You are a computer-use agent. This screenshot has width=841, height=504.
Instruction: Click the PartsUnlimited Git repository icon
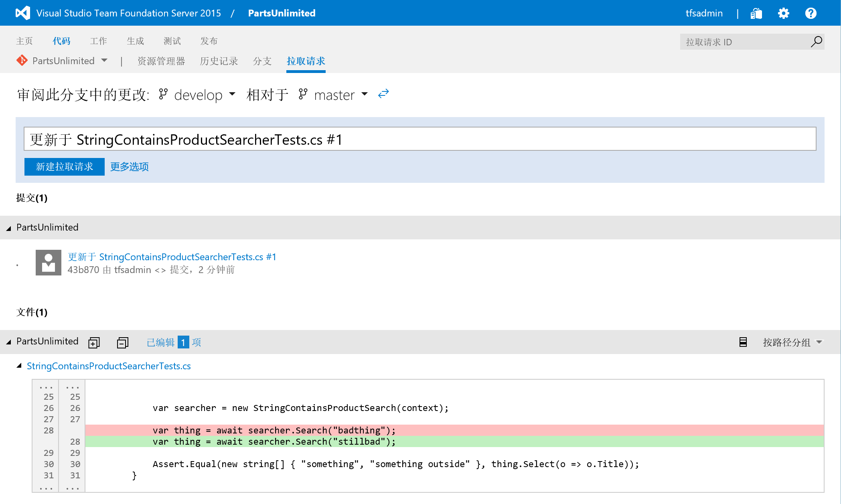(x=22, y=61)
